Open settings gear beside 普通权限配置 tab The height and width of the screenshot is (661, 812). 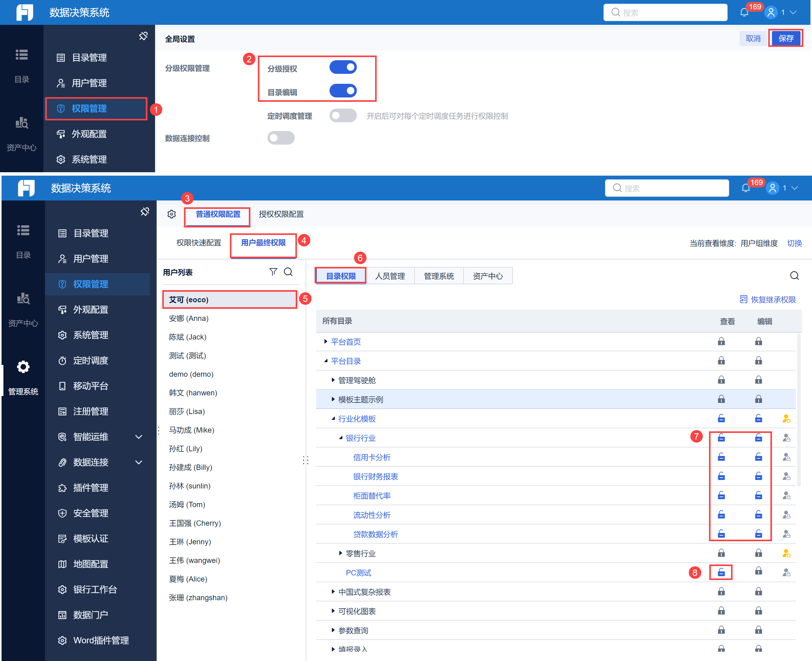pos(172,214)
